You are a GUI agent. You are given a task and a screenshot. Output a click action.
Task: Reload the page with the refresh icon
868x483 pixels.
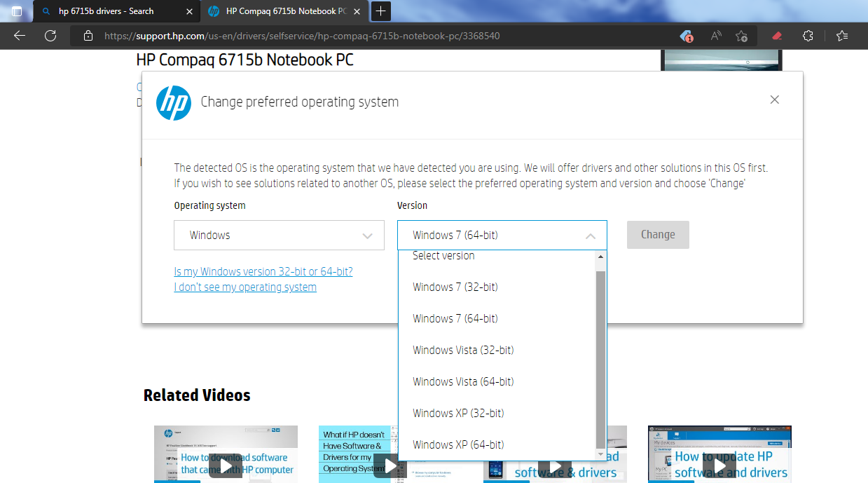50,36
